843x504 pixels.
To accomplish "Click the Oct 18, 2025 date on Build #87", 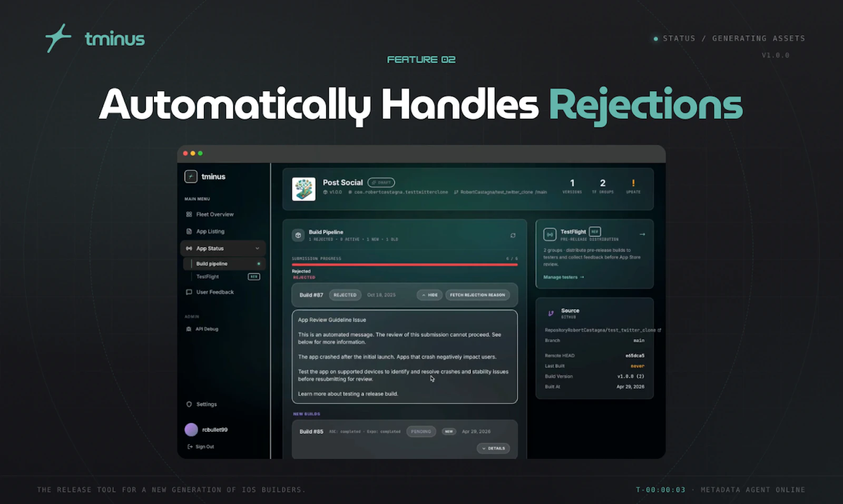I will click(x=381, y=295).
